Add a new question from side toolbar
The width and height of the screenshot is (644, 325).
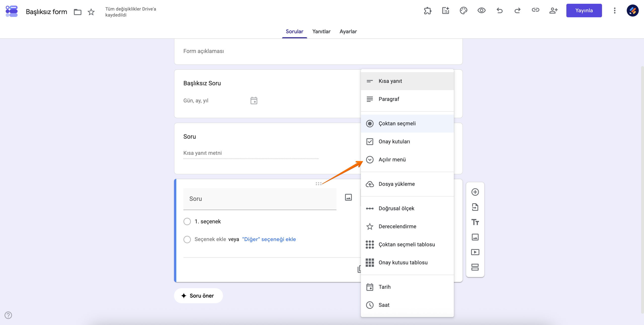[475, 192]
